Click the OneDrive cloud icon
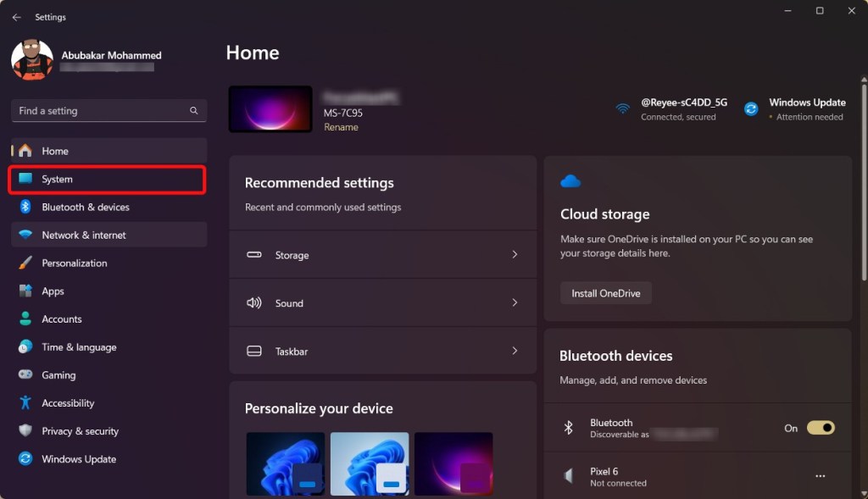The width and height of the screenshot is (868, 499). 570,181
